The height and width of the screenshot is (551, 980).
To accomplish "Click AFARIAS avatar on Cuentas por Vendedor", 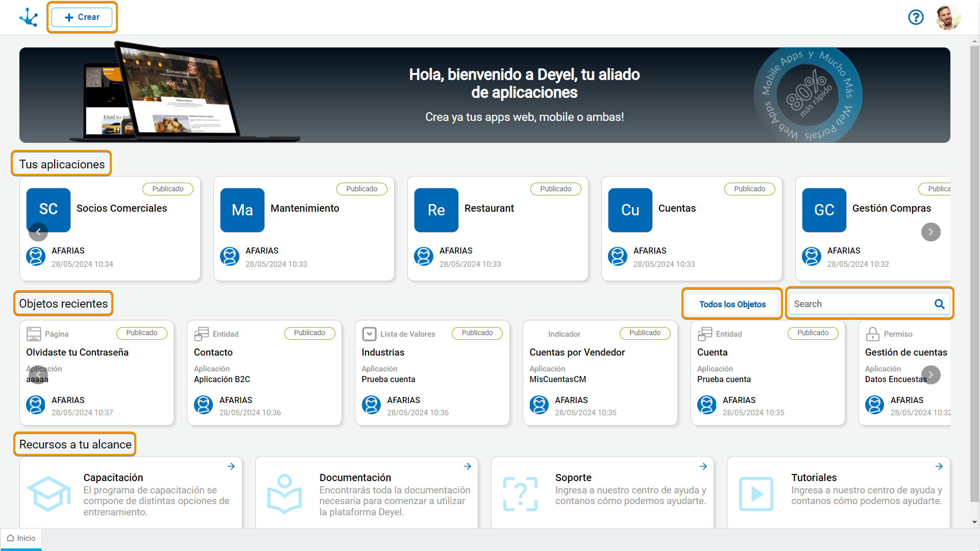I will click(x=539, y=405).
